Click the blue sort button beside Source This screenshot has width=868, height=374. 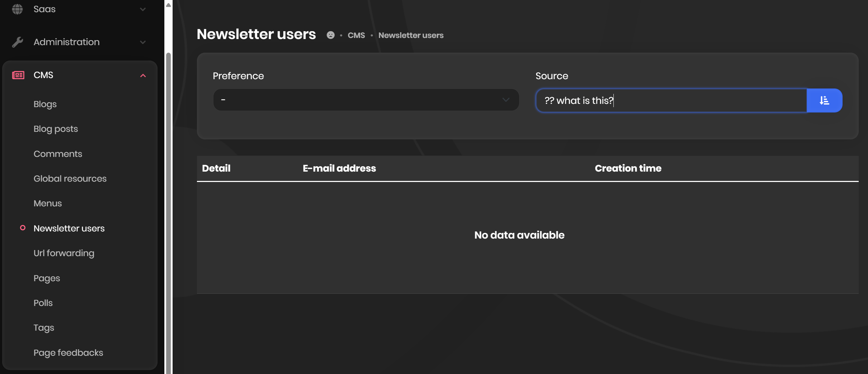[824, 101]
